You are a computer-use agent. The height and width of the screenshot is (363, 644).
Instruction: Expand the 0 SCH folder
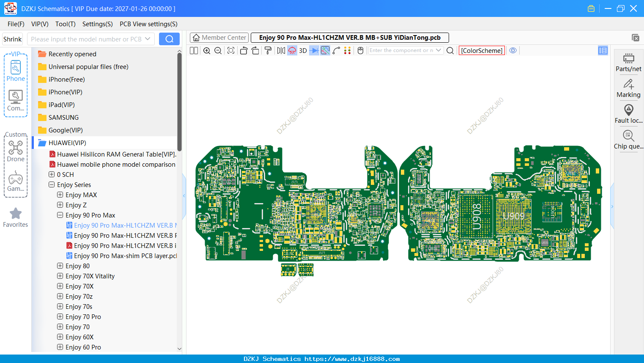52,174
